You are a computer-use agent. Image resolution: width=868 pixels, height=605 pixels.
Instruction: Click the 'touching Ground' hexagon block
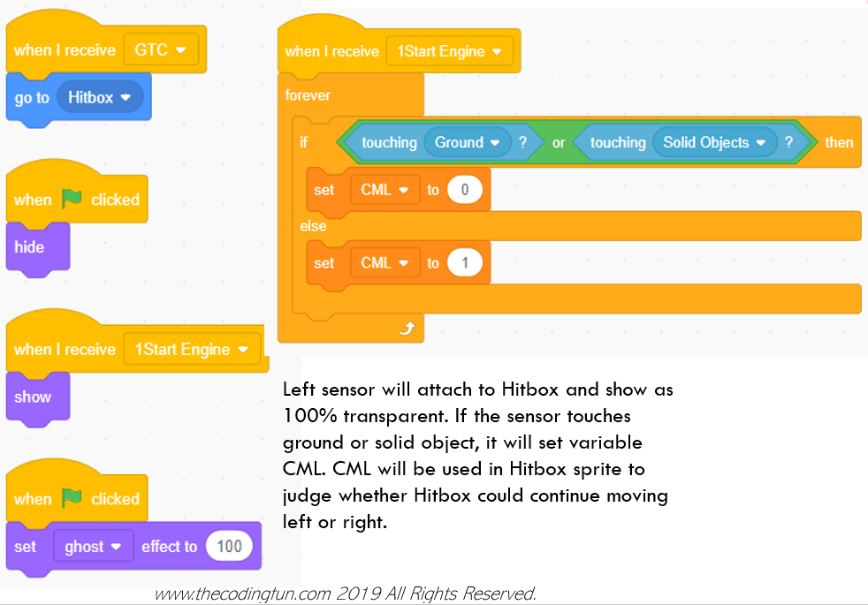point(391,142)
